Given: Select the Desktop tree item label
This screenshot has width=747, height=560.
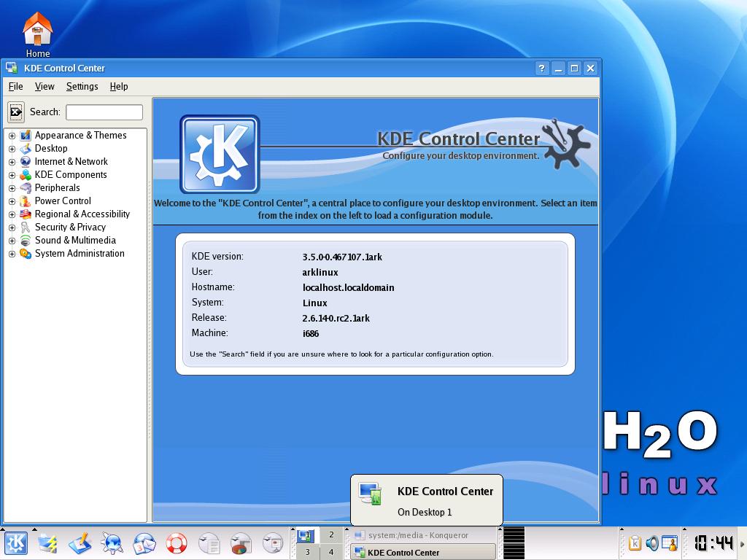Looking at the screenshot, I should click(51, 149).
